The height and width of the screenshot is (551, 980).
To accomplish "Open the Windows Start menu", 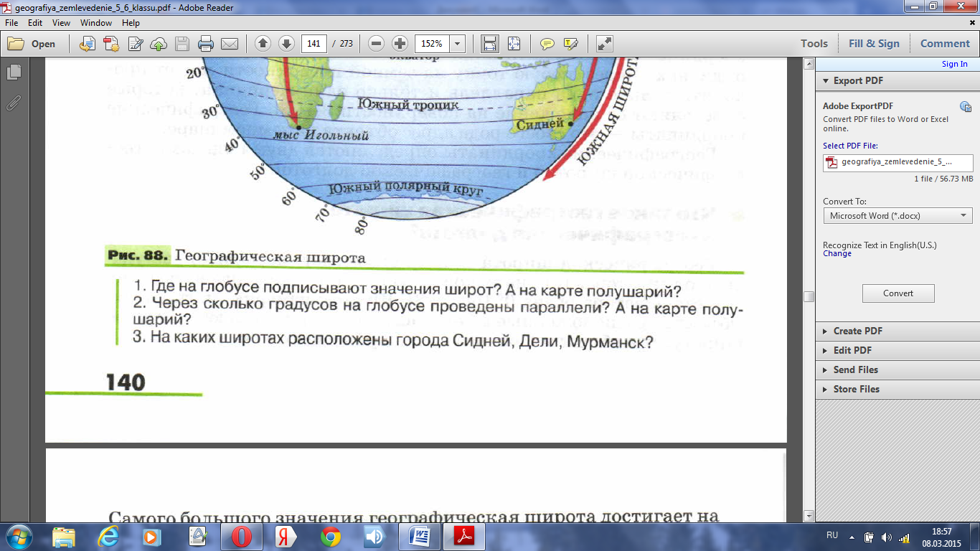I will pos(18,537).
